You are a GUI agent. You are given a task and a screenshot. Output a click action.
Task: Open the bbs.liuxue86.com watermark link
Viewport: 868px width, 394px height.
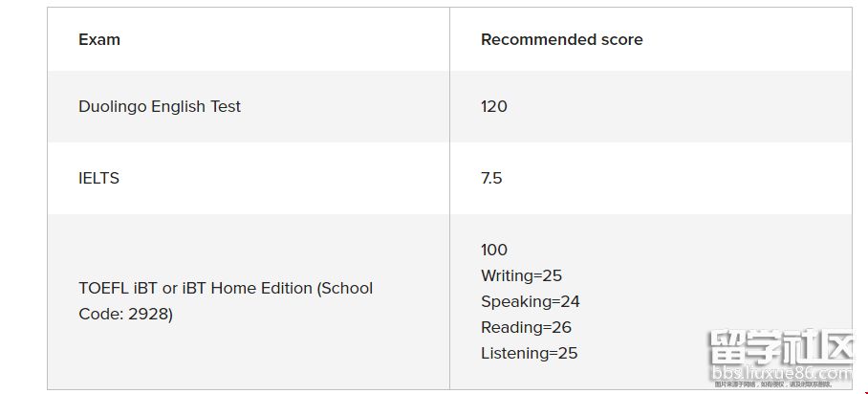tap(779, 371)
